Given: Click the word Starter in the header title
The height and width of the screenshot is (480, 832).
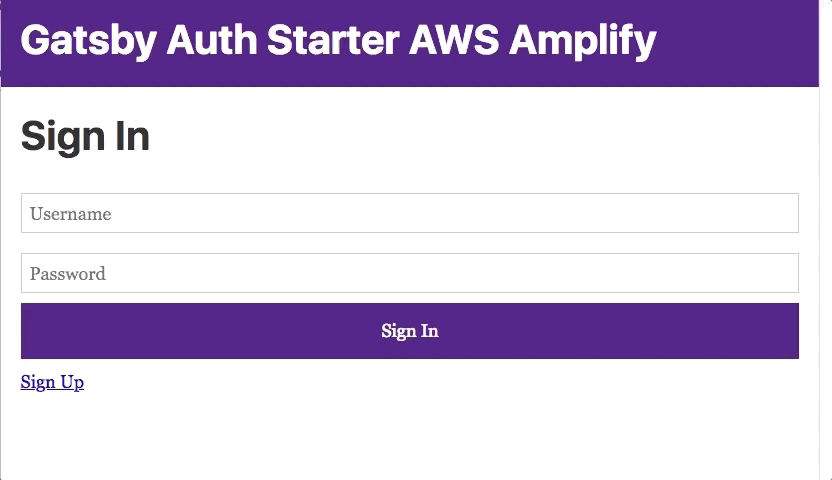Looking at the screenshot, I should 333,40.
